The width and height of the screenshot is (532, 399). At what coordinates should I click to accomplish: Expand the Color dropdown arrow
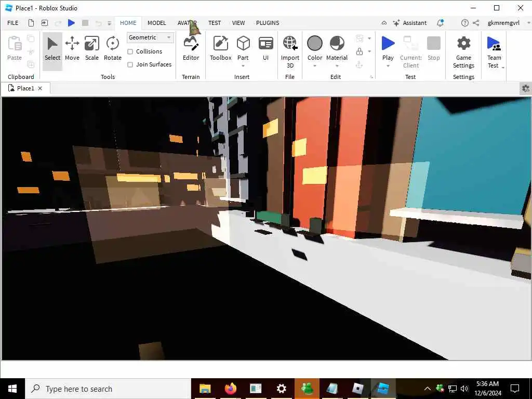click(x=314, y=66)
